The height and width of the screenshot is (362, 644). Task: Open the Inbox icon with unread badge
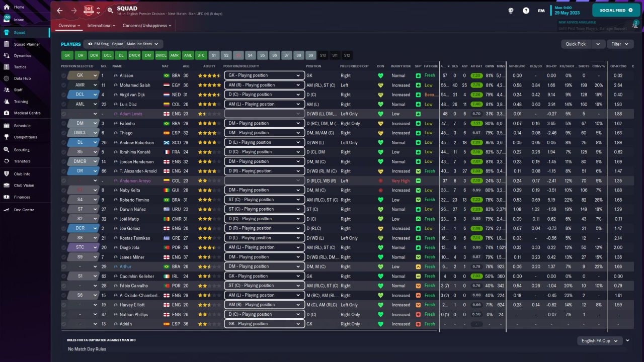click(x=7, y=20)
